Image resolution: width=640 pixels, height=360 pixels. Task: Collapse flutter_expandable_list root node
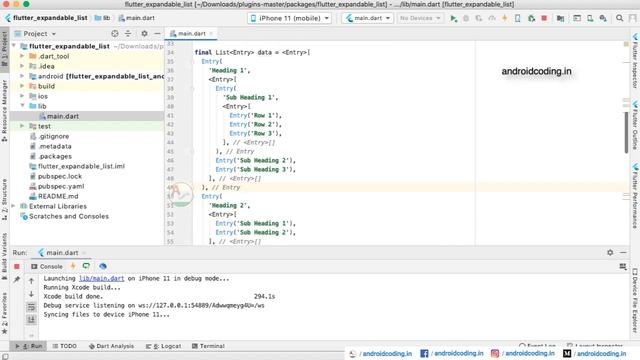(x=14, y=46)
